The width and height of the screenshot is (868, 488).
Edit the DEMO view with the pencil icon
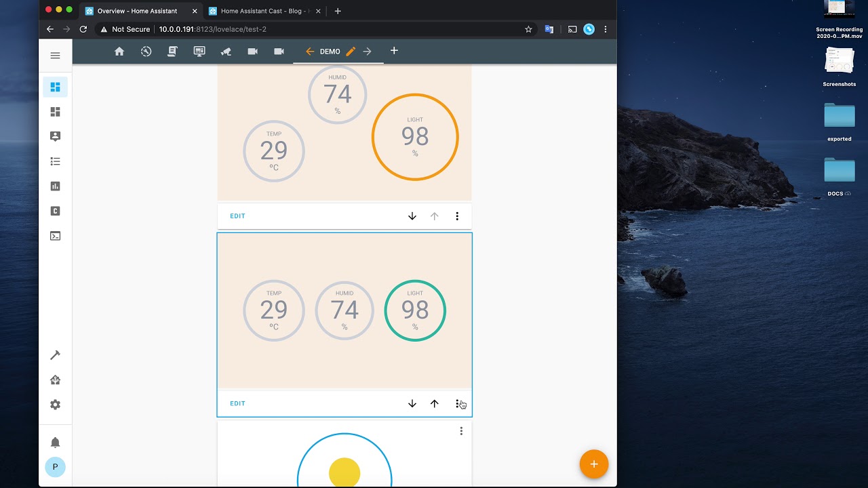[351, 52]
